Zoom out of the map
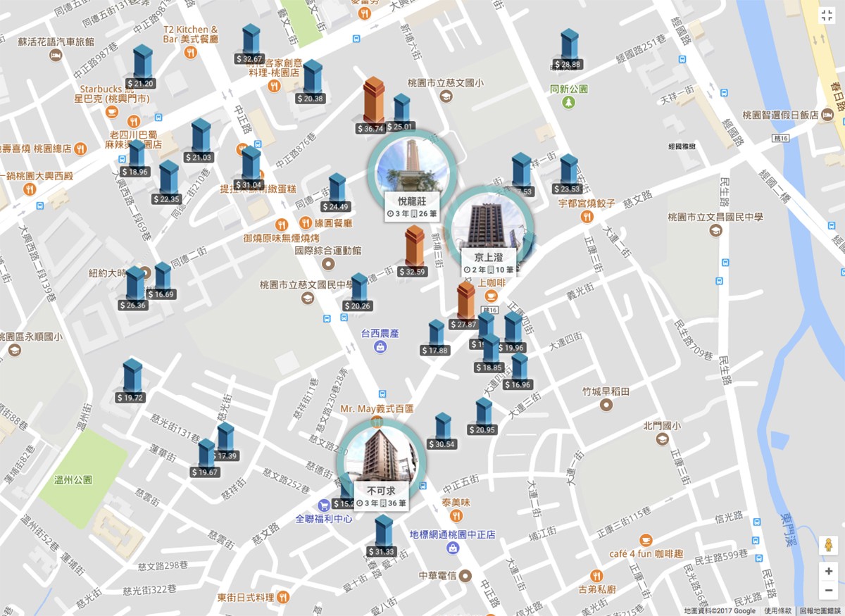Image resolution: width=845 pixels, height=616 pixels. [x=828, y=589]
